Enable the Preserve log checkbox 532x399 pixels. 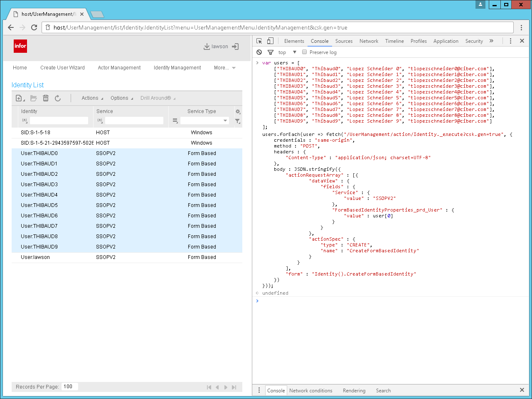coord(305,52)
